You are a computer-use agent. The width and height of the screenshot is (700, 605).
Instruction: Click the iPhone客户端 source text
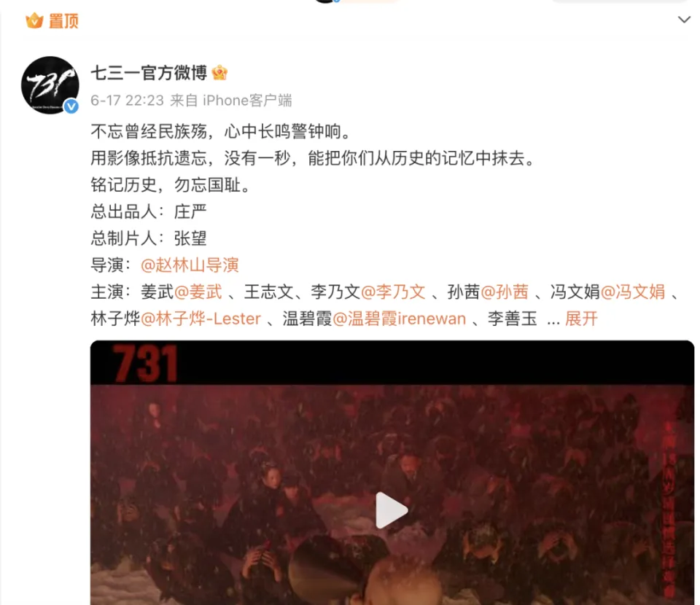click(x=247, y=101)
